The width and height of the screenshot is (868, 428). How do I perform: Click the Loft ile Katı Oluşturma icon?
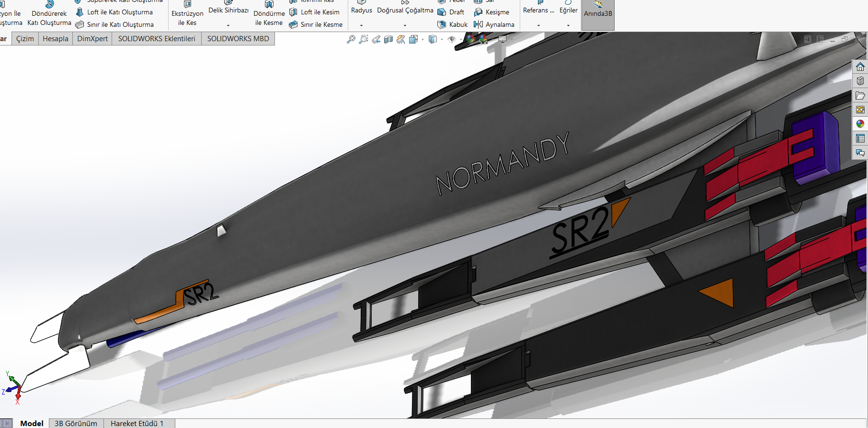coord(80,12)
